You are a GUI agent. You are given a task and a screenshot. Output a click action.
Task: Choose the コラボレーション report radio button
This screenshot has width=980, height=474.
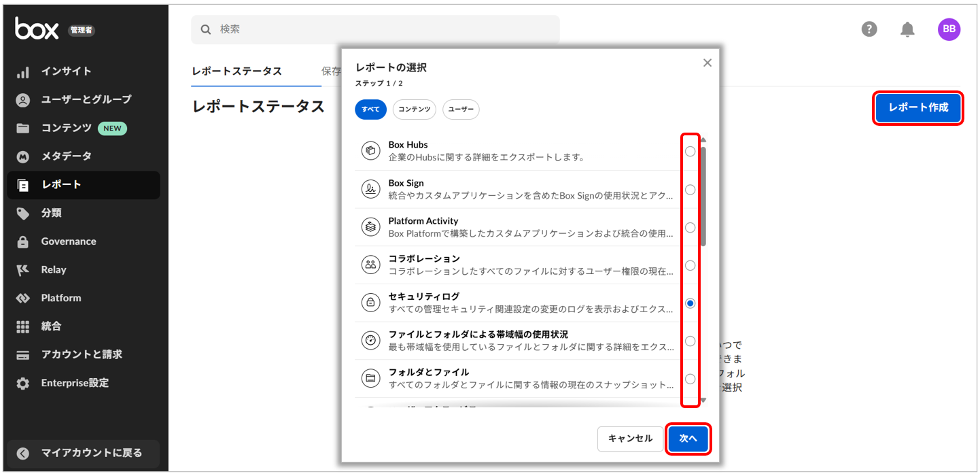[690, 265]
